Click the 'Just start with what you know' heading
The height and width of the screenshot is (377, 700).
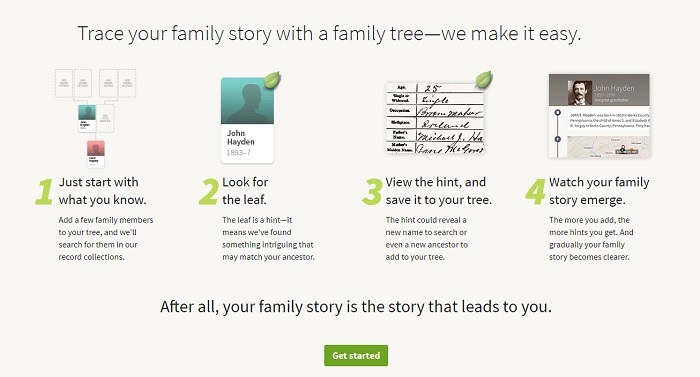[x=103, y=191]
